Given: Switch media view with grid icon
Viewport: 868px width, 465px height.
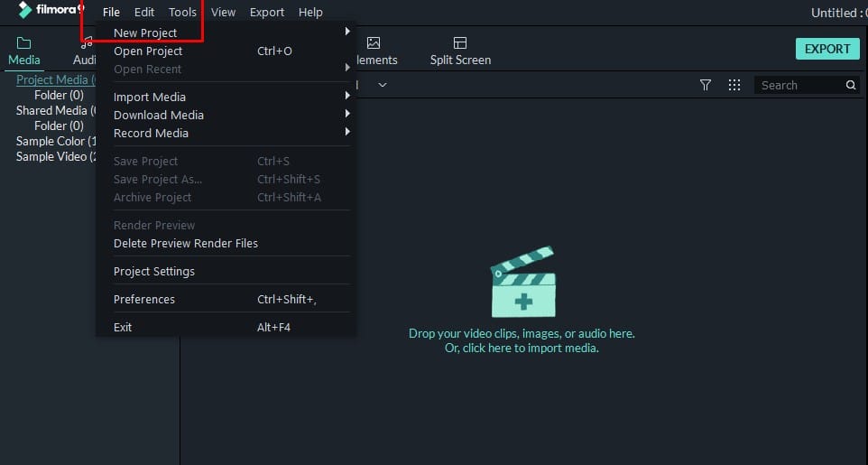Looking at the screenshot, I should [734, 85].
